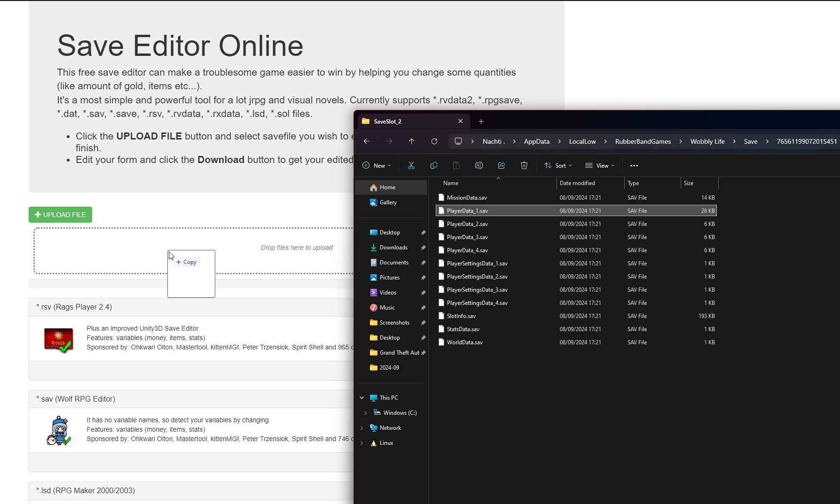Click Wobbly Life in the breadcrumb path
Image resolution: width=840 pixels, height=504 pixels.
tap(707, 141)
